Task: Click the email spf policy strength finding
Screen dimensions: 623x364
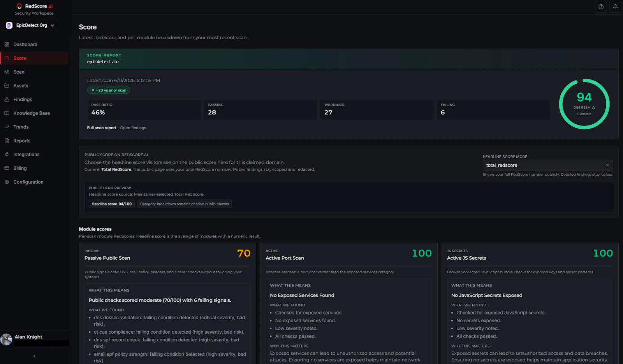Action: pyautogui.click(x=170, y=357)
